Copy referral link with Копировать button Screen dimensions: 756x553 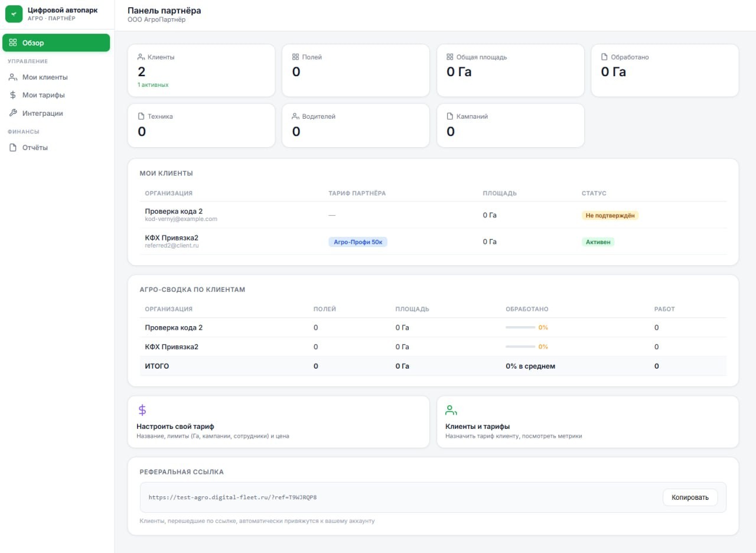coord(690,497)
